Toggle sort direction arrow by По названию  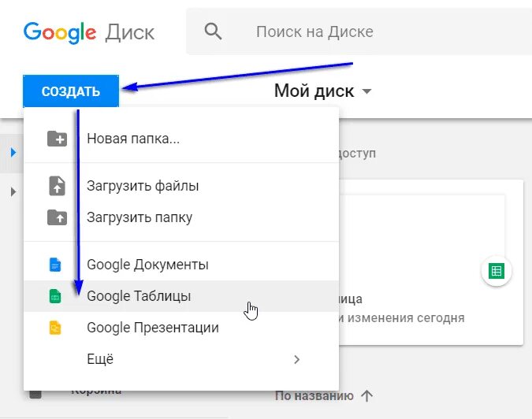click(x=366, y=395)
